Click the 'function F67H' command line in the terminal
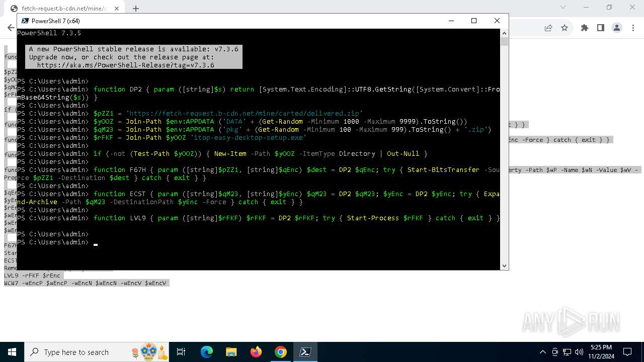Image resolution: width=644 pixels, height=362 pixels. point(259,174)
